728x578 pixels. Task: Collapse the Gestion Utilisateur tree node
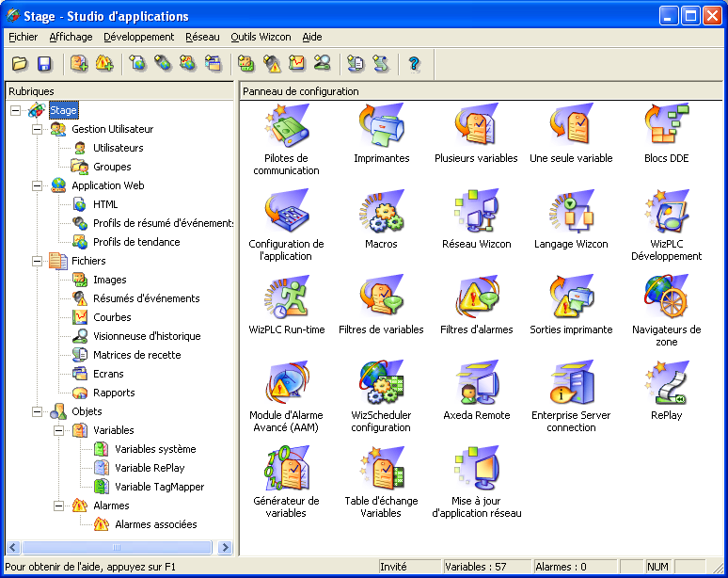[x=38, y=129]
